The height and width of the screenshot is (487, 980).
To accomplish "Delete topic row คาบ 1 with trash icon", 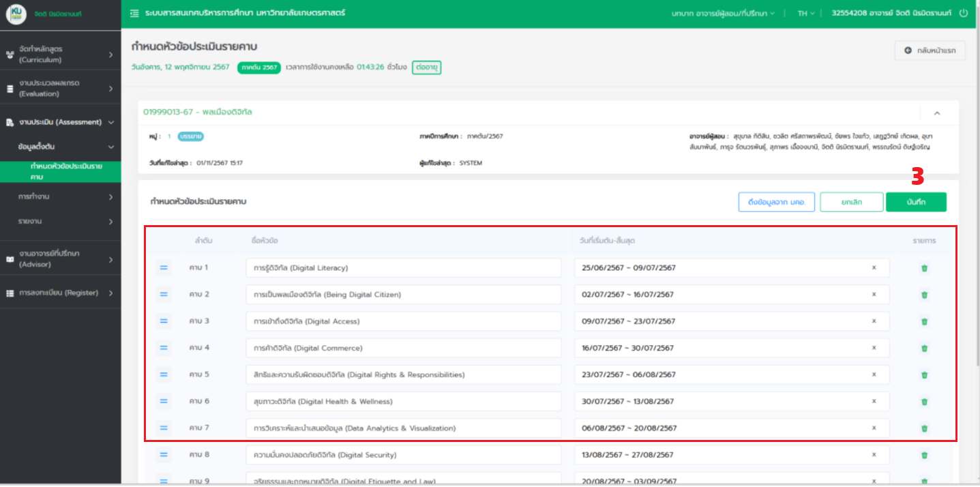I will [x=924, y=268].
